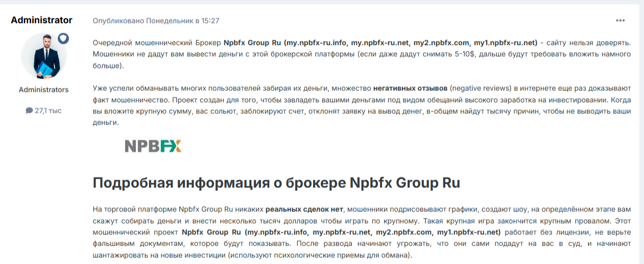
Task: Click the bold text негативных отзывов
Action: (x=411, y=87)
